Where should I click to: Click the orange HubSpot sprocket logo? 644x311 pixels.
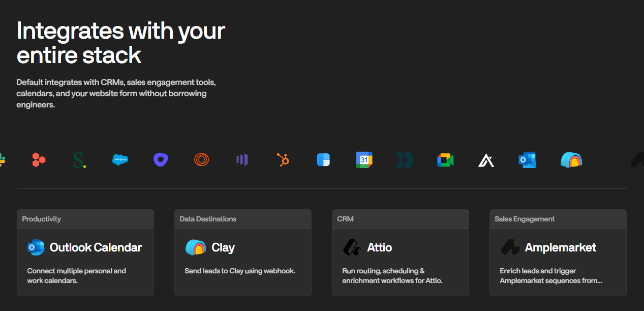[x=283, y=160]
